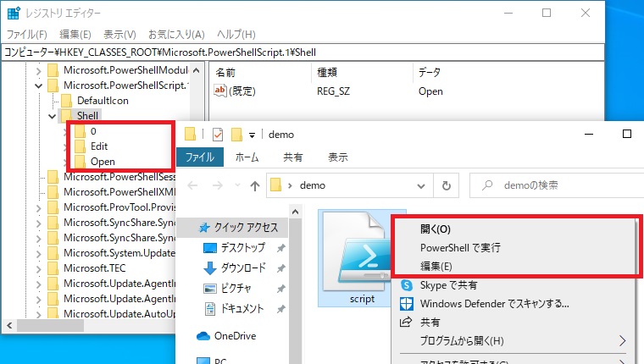Viewport: 644px width, 364px height.
Task: Open the 編集(E) menu in Registry Editor
Action: [x=75, y=35]
